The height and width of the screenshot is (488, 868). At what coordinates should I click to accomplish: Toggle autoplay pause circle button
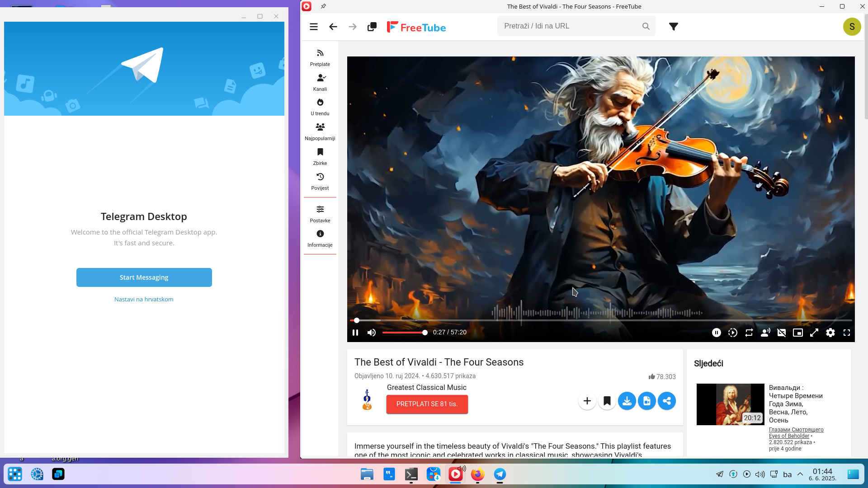point(717,333)
